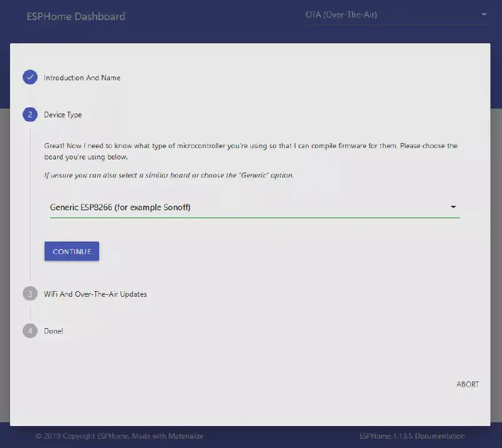Viewport: 502px width, 448px height.
Task: Click the ESPHome Dashboard header title
Action: click(76, 16)
